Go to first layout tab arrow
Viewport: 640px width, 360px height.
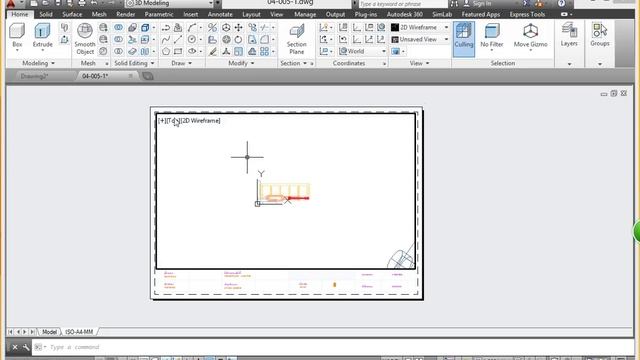(11, 332)
